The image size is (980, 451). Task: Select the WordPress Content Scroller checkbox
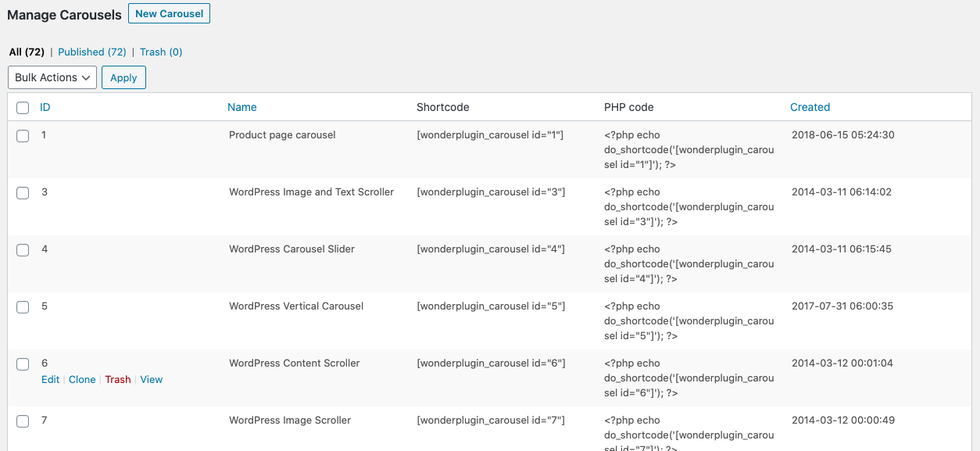point(23,364)
